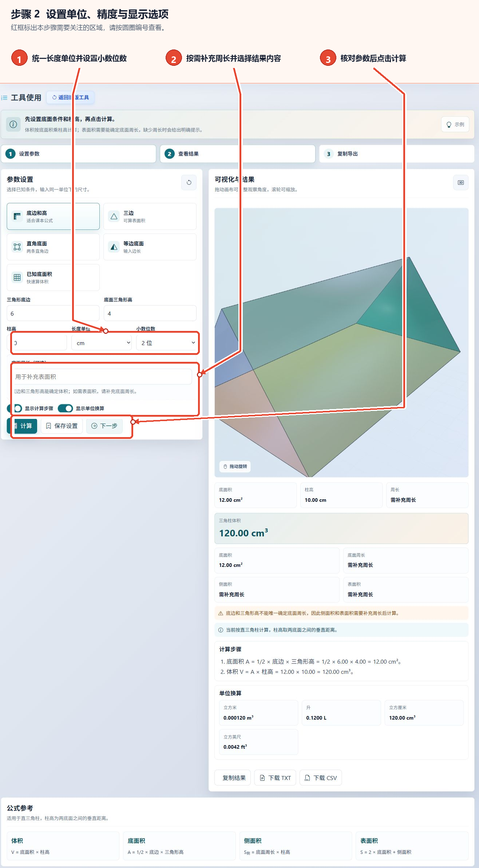
Task: Toggle the 显示计算步骤 switch
Action: coord(15,408)
